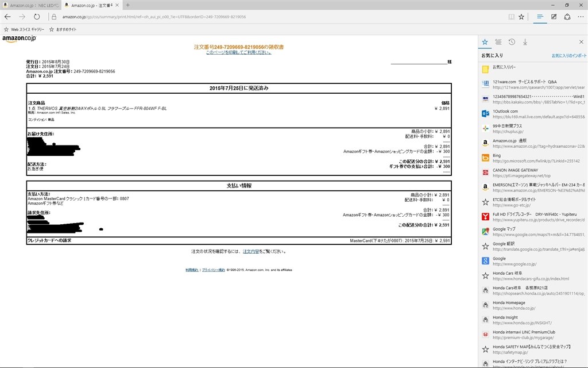Open the Bing favorite

coord(533,158)
